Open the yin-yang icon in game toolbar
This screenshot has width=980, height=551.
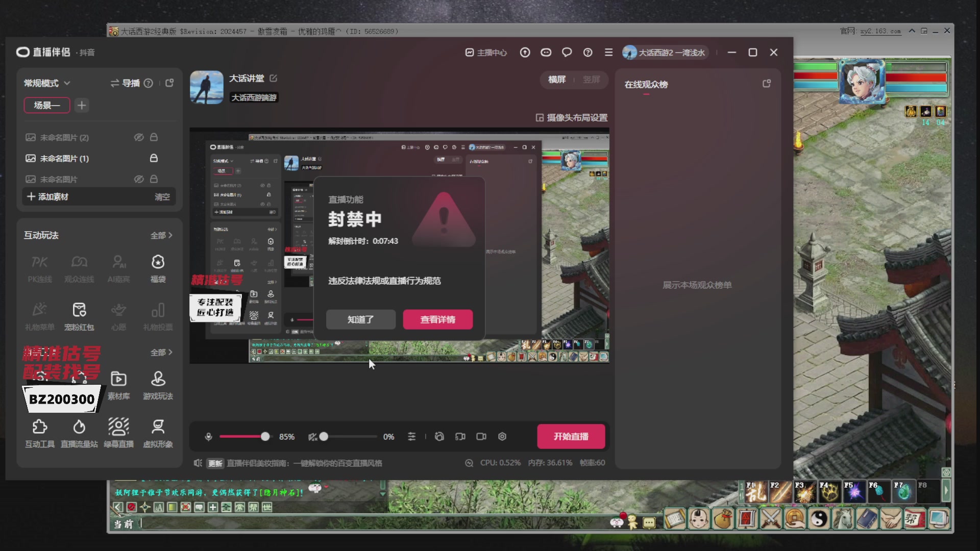[x=819, y=519]
